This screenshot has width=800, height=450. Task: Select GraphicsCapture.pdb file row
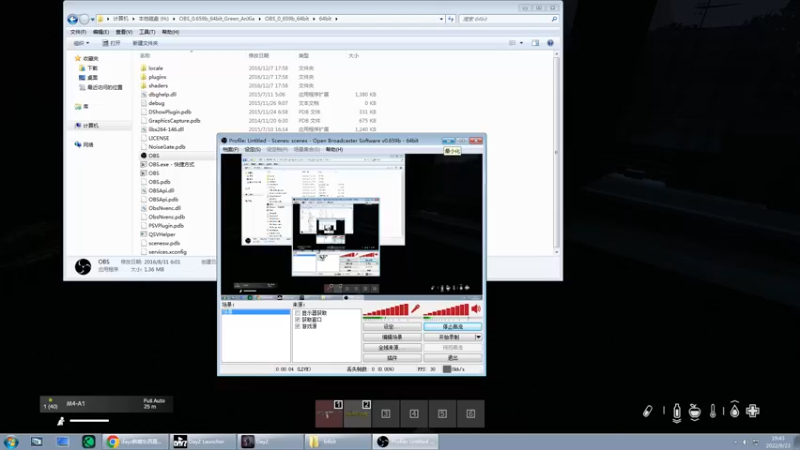[x=173, y=120]
